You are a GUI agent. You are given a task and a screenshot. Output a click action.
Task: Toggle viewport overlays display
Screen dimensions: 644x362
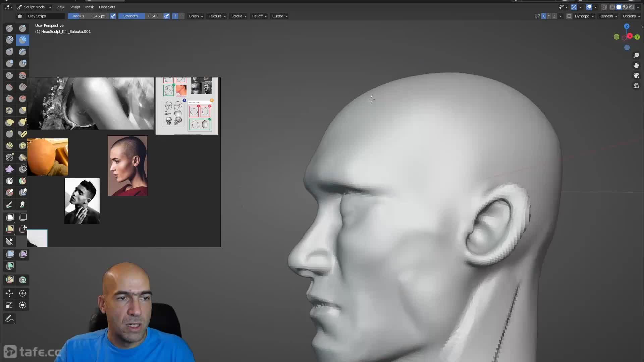click(589, 7)
